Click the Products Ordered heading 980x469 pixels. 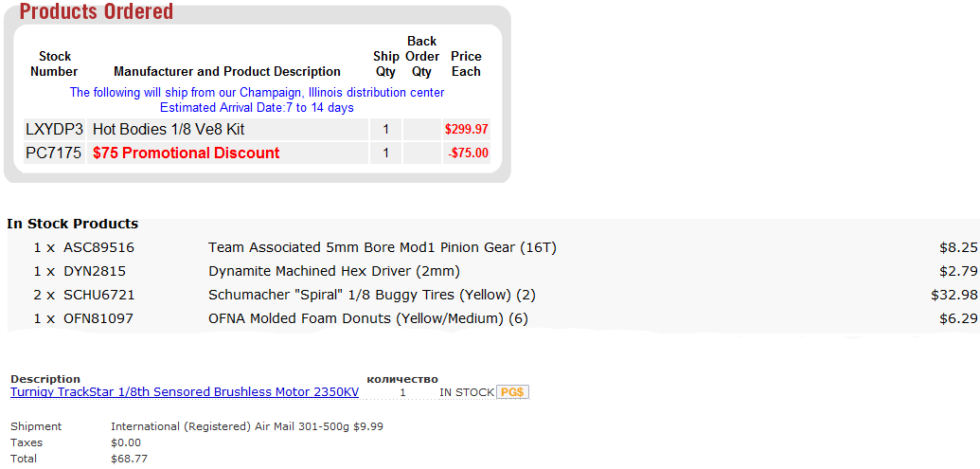(x=97, y=10)
